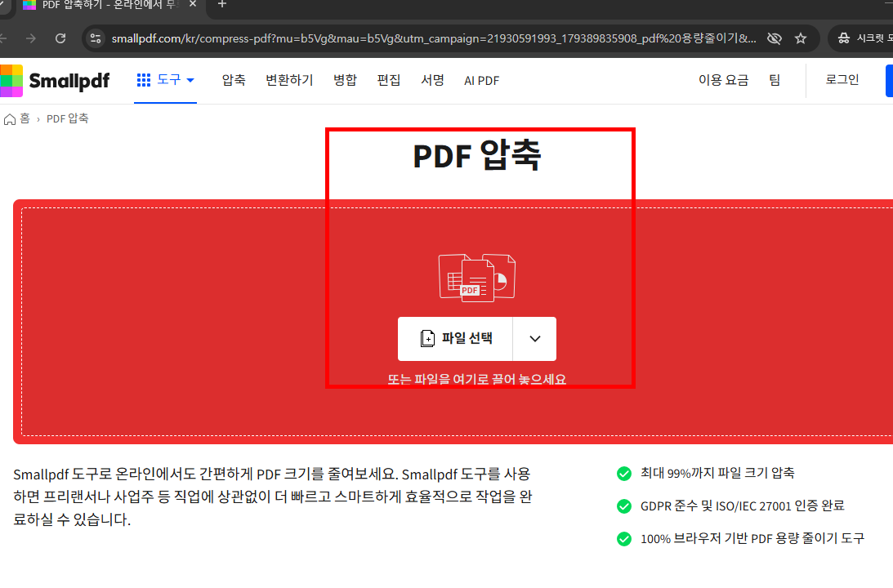Image resolution: width=893 pixels, height=588 pixels.
Task: Select the 서명 menu item
Action: pos(432,80)
